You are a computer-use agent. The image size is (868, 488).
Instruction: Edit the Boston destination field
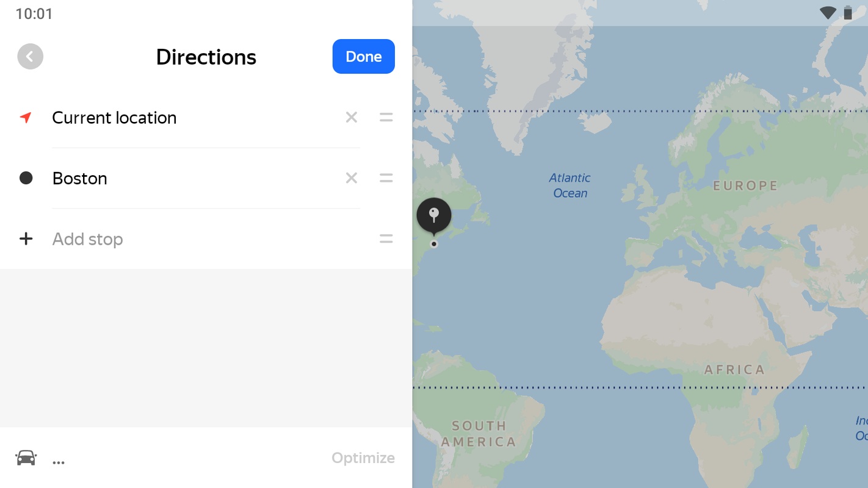183,178
